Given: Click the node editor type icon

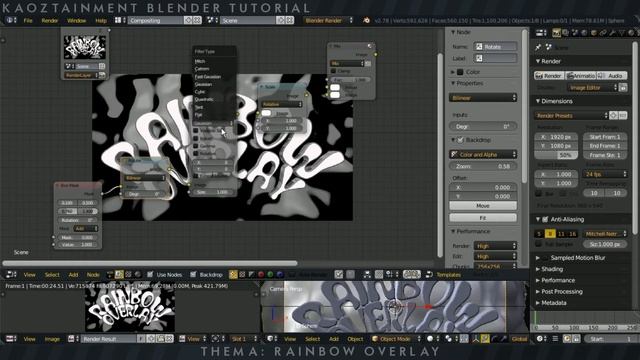Looking at the screenshot, I should pyautogui.click(x=11, y=275).
